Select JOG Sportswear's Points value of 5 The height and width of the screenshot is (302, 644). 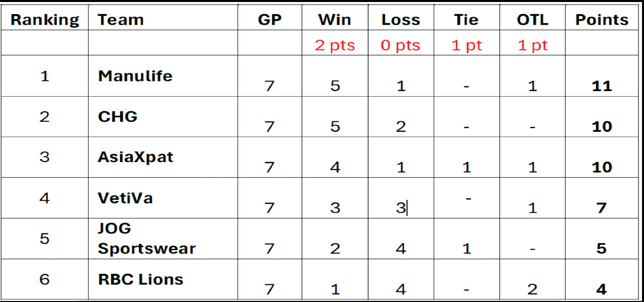pos(602,249)
